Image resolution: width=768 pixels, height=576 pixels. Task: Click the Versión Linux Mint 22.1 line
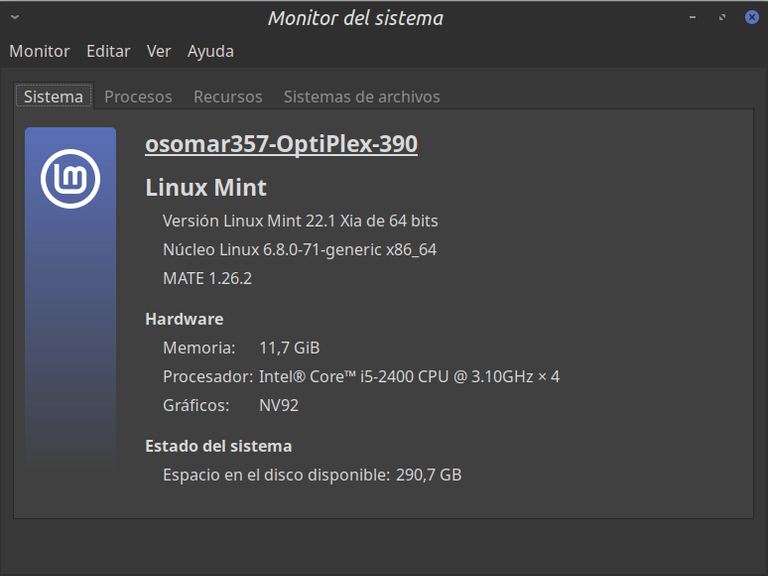click(x=300, y=221)
